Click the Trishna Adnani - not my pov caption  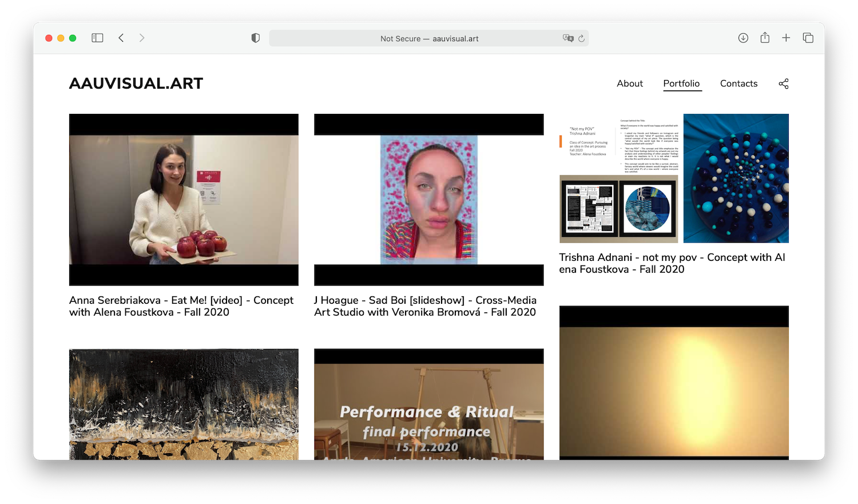pyautogui.click(x=672, y=263)
